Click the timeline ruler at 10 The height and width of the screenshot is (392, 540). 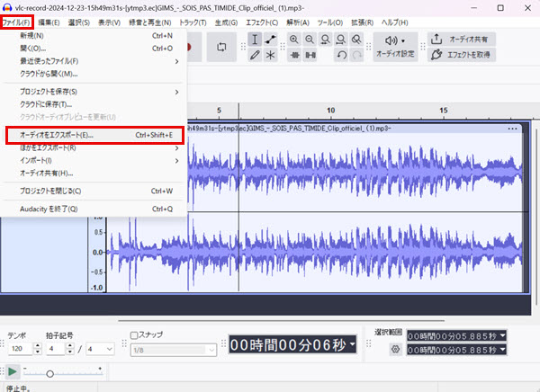[330, 111]
